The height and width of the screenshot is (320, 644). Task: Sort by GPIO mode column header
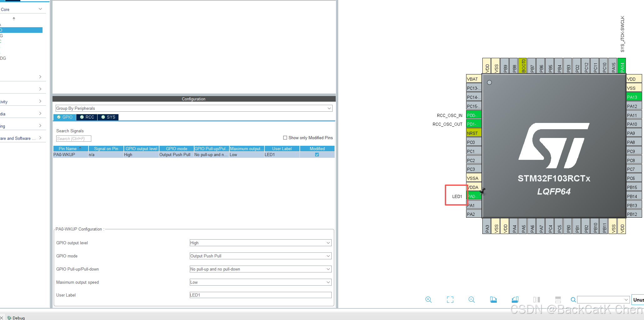177,149
